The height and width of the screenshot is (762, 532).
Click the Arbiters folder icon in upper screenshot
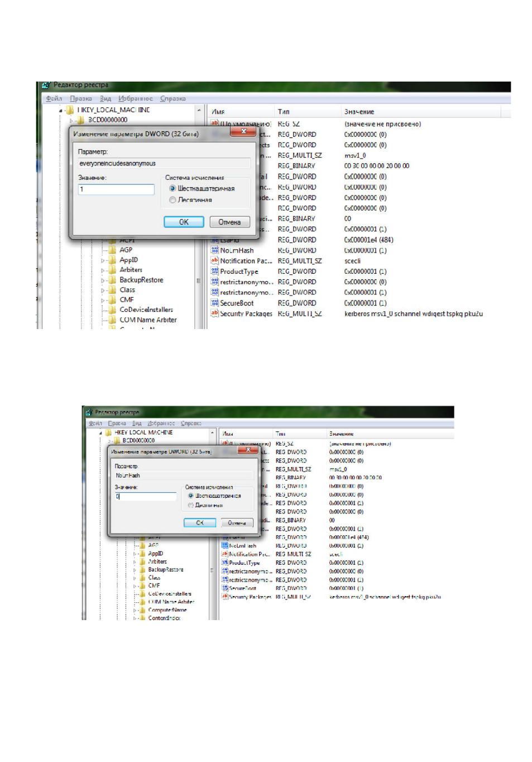(x=112, y=270)
